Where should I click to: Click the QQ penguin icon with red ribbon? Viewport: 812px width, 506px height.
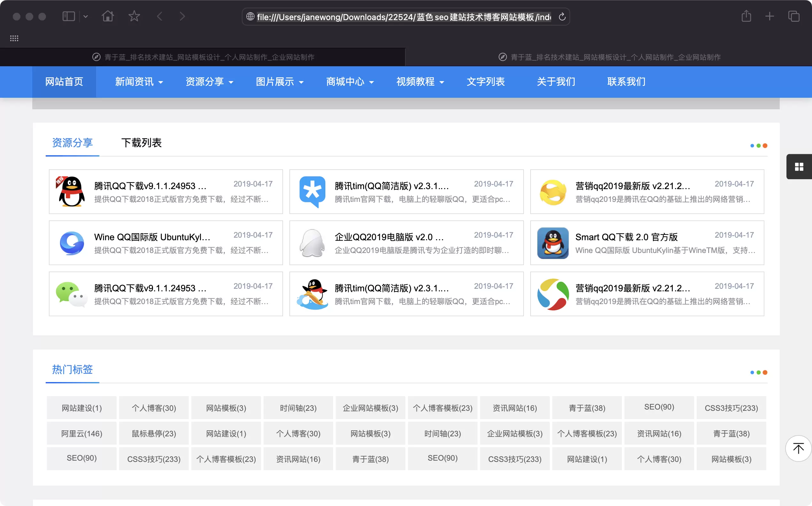pyautogui.click(x=71, y=192)
